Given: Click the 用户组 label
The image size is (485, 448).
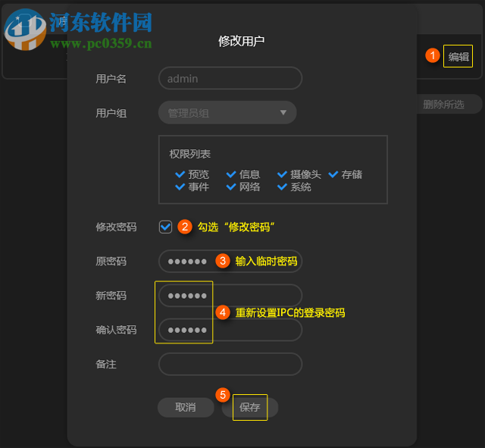Looking at the screenshot, I should coord(111,113).
